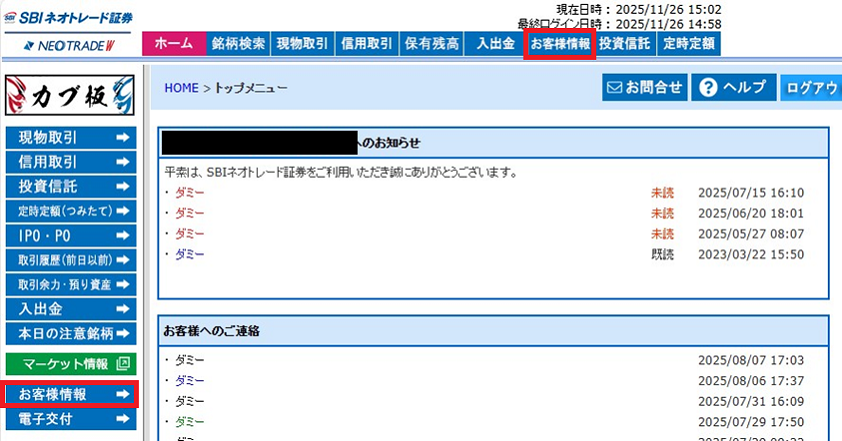Click the ログアウト button
The image size is (842, 441).
[811, 88]
